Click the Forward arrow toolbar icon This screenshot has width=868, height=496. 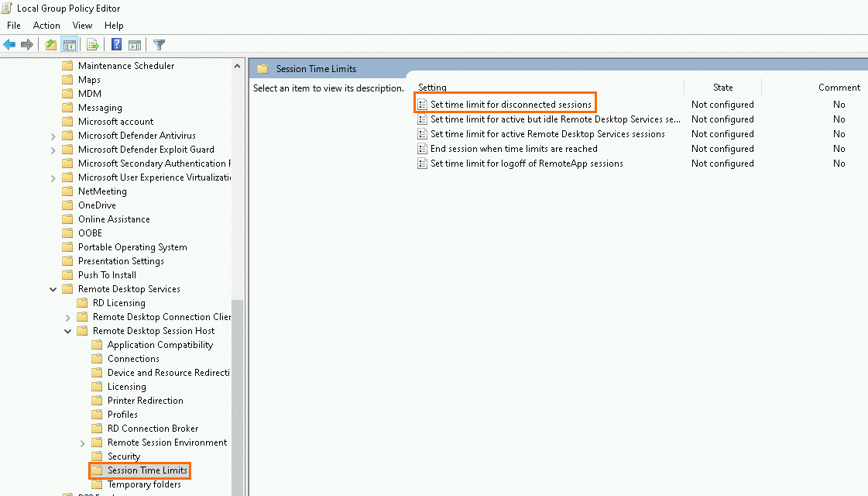pos(27,44)
